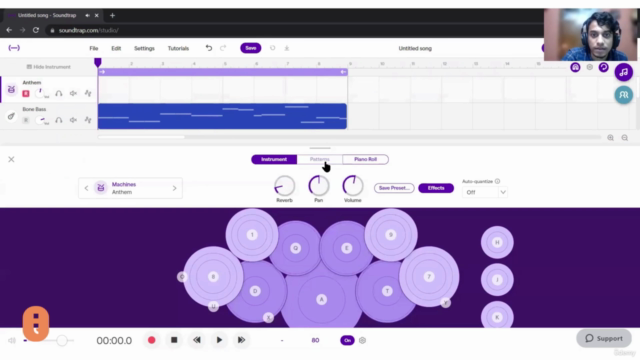Viewport: 640px width, 360px height.
Task: Hit drum pad T
Action: click(387, 291)
